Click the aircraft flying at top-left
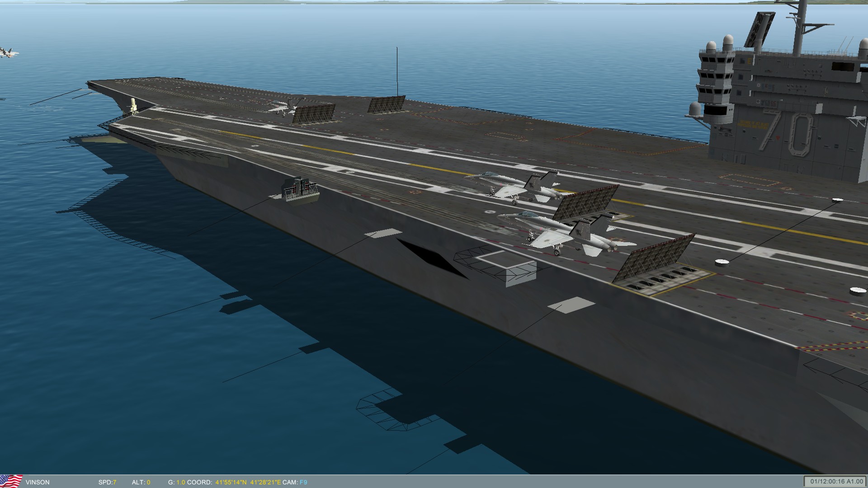 [8, 53]
